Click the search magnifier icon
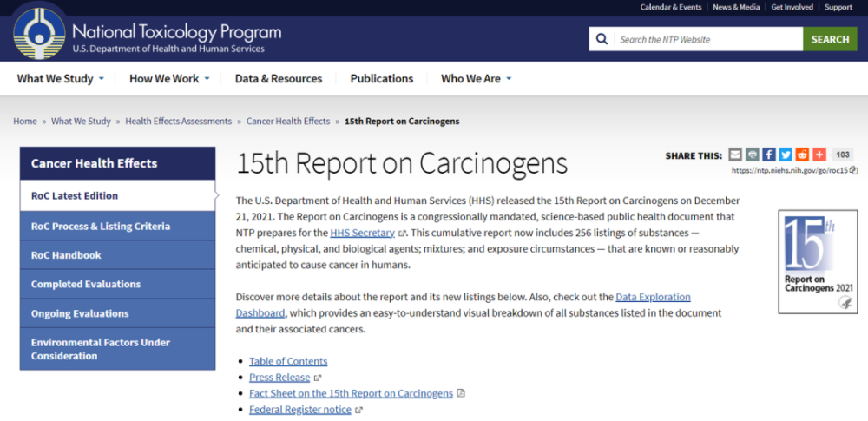The width and height of the screenshot is (868, 421). (602, 39)
